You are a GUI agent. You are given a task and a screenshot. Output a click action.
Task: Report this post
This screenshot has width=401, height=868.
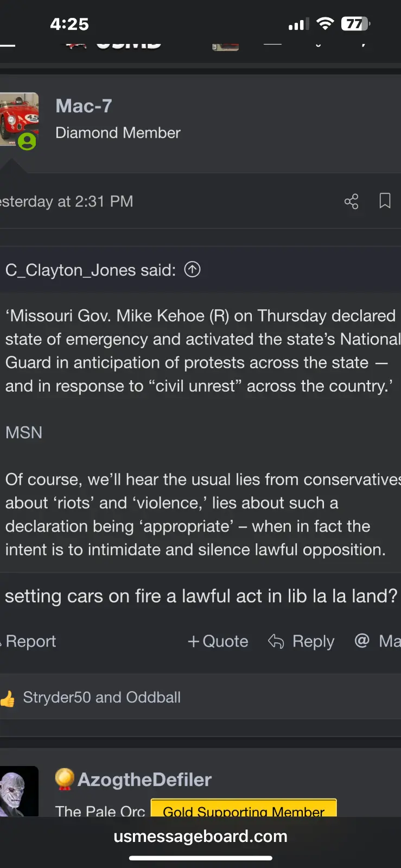pos(30,641)
